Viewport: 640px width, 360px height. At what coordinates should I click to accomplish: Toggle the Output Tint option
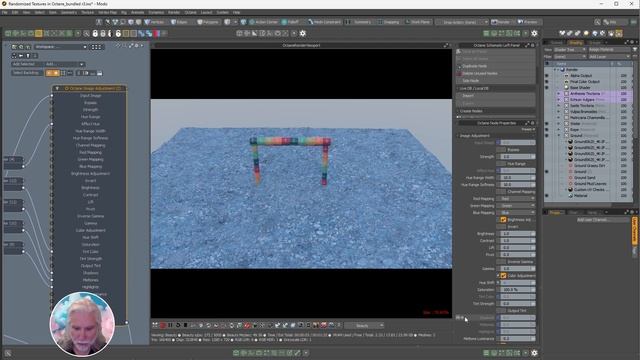pos(501,311)
